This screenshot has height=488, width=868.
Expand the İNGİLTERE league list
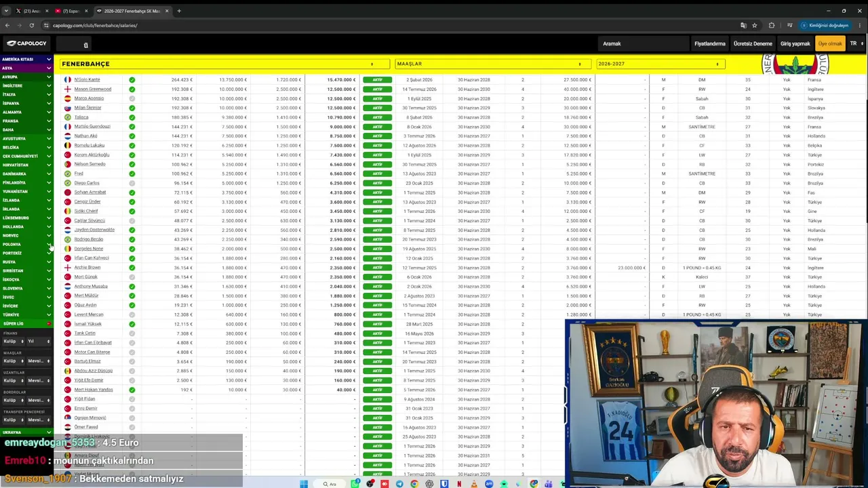[26, 85]
